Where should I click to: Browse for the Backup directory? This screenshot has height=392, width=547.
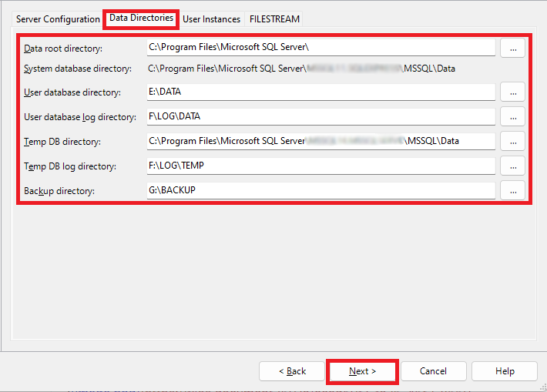(x=512, y=190)
